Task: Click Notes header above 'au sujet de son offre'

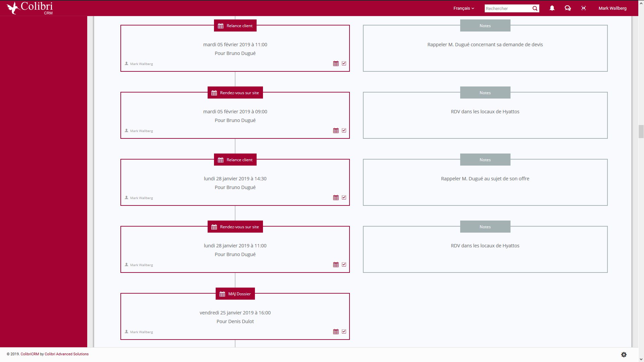Action: (x=485, y=160)
